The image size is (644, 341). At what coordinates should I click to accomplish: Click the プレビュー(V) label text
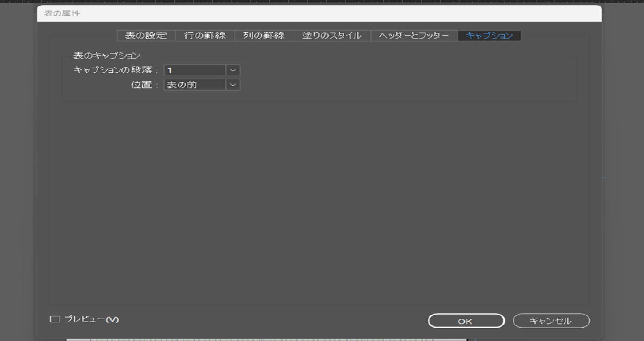pyautogui.click(x=92, y=319)
